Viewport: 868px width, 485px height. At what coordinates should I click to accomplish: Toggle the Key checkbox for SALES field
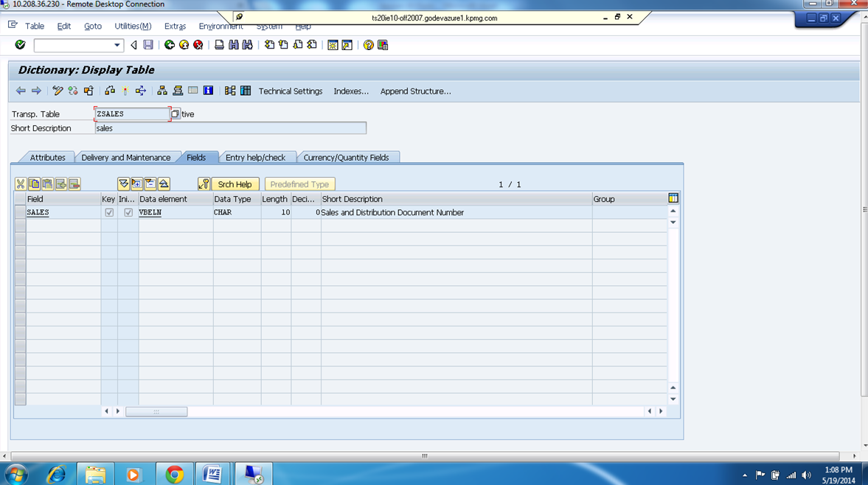point(109,212)
